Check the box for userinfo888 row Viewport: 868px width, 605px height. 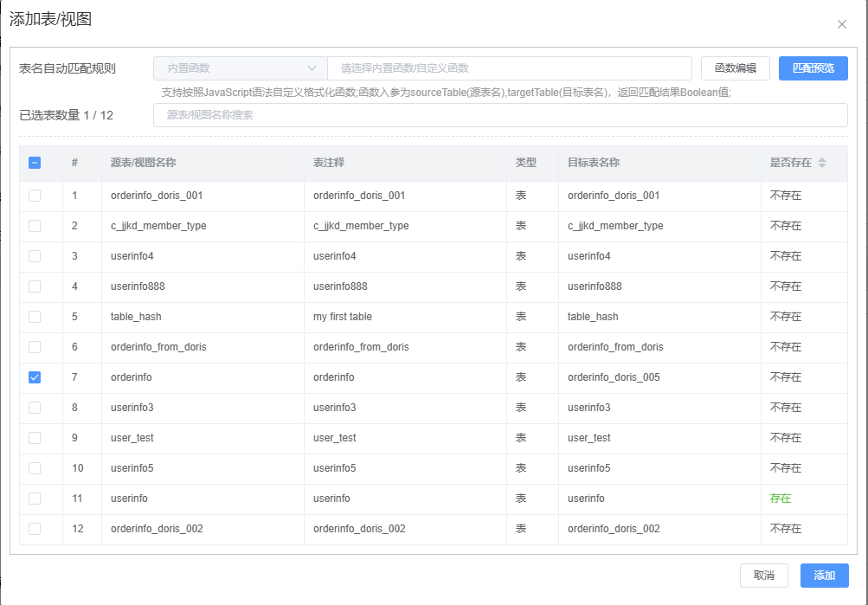(35, 286)
